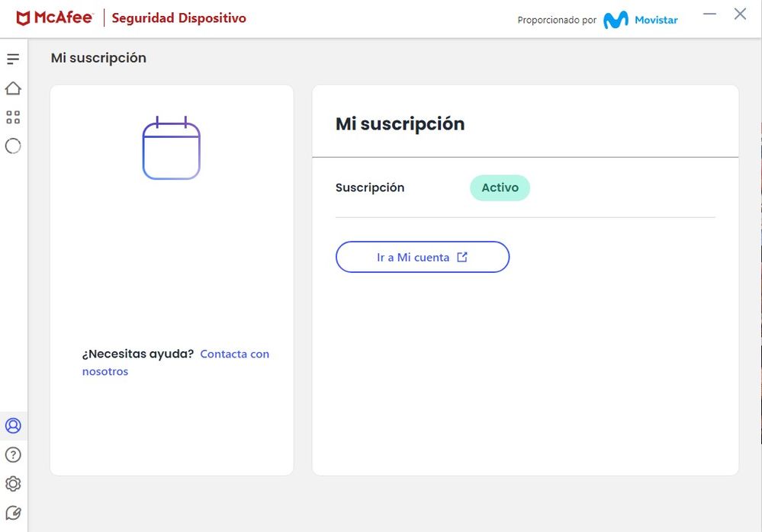762x532 pixels.
Task: Go to the Home sidebar icon
Action: (13, 88)
